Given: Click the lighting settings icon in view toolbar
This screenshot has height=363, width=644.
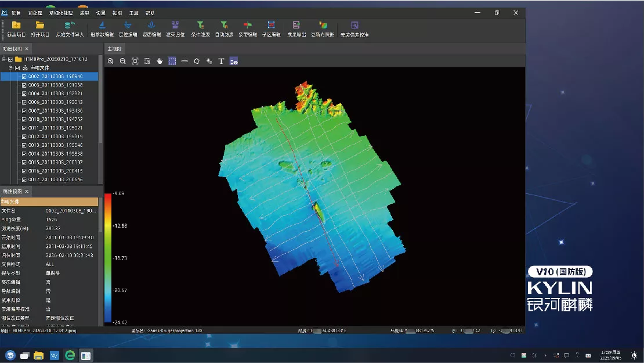Looking at the screenshot, I should pos(209,61).
